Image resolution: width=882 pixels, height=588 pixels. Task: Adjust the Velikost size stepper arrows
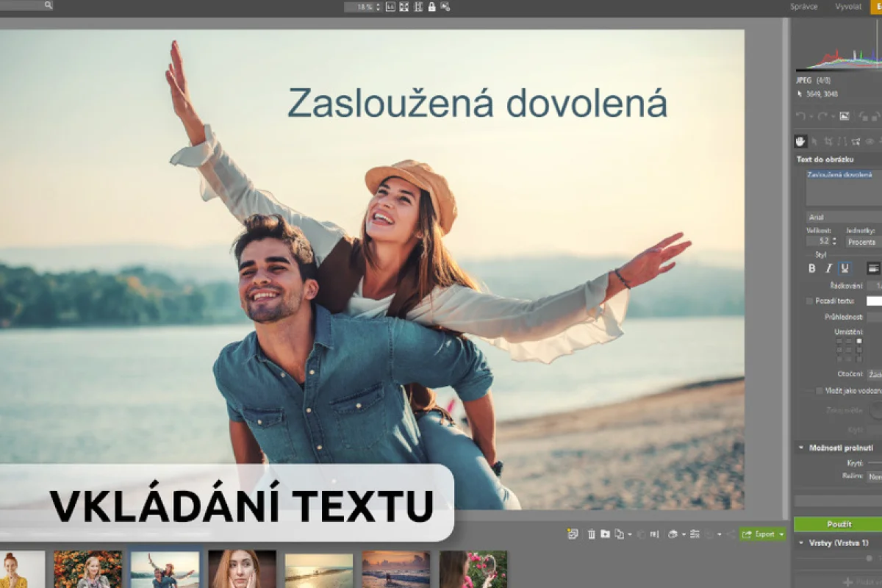pyautogui.click(x=834, y=241)
